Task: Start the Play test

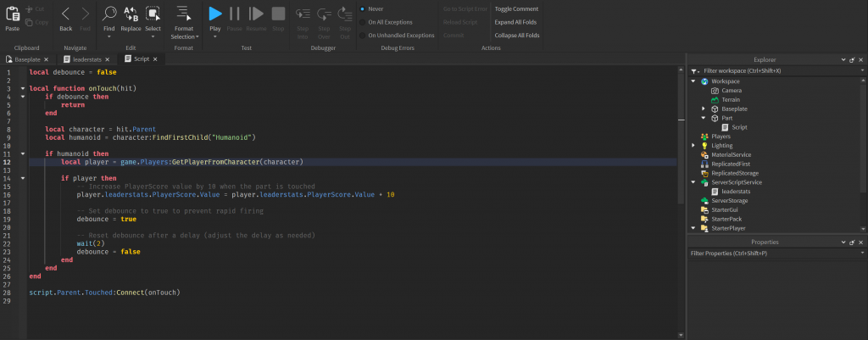Action: click(x=214, y=14)
